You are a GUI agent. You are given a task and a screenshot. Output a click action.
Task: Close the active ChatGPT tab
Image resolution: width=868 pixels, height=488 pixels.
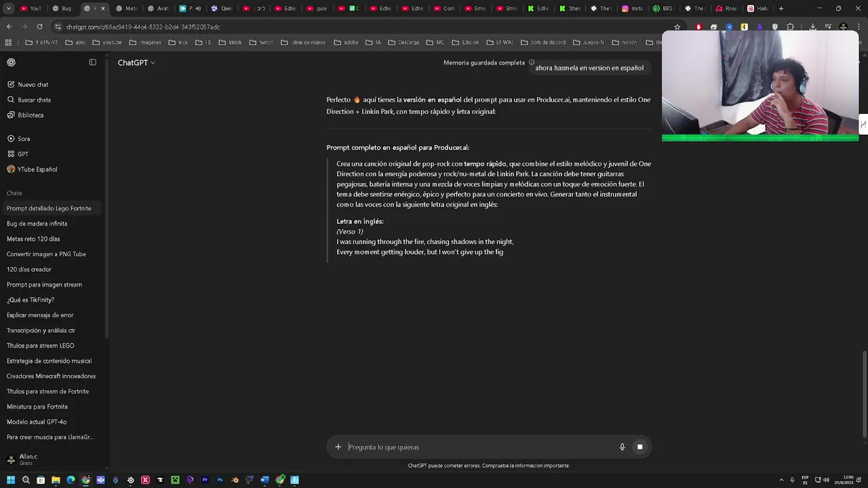pos(103,8)
